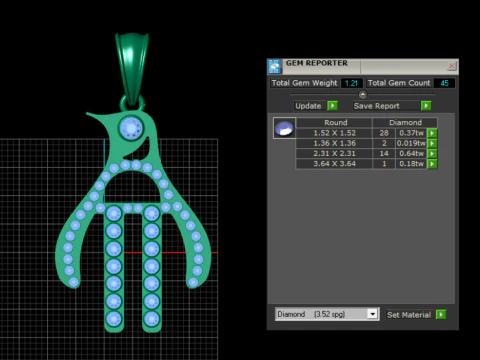Click the green arrow next to Update
Viewport: 480px width, 360px height.
click(332, 106)
